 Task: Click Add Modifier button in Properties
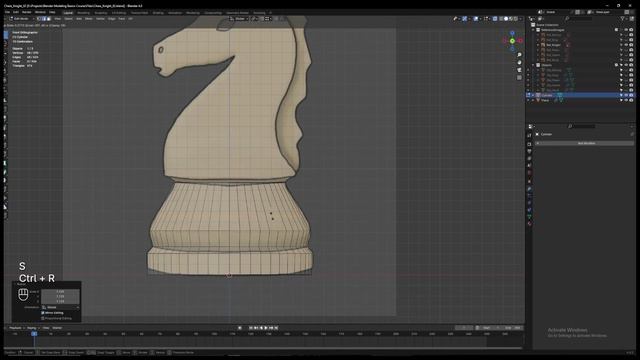click(x=585, y=143)
